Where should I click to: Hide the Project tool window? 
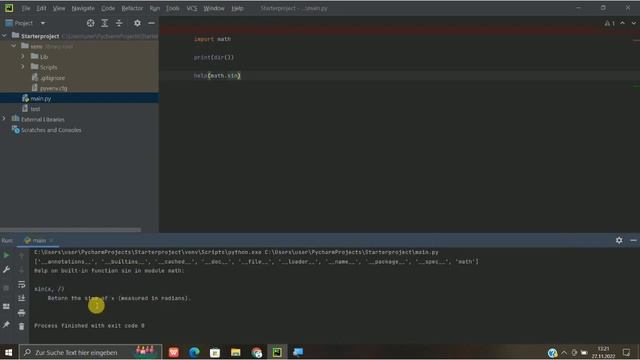tap(151, 23)
